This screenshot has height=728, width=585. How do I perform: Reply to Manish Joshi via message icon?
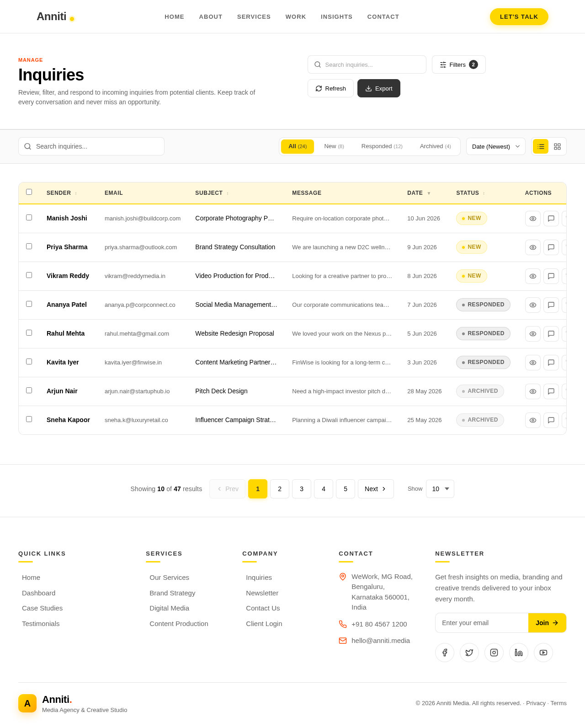pos(551,219)
